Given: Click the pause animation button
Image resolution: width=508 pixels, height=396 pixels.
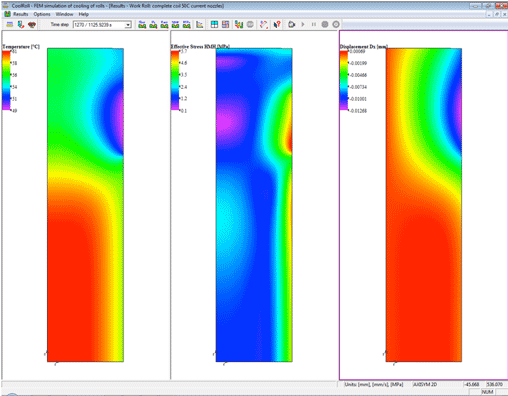Looking at the screenshot, I should [x=314, y=24].
